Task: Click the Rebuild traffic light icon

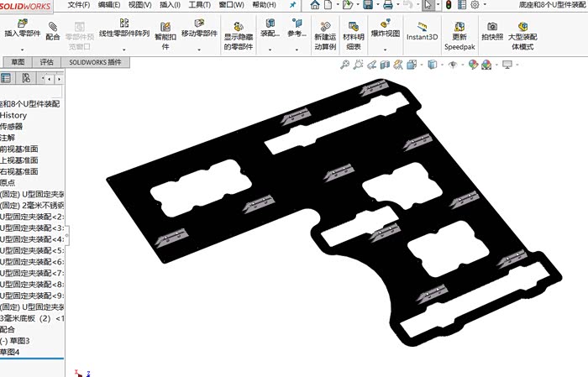Action: tap(449, 4)
